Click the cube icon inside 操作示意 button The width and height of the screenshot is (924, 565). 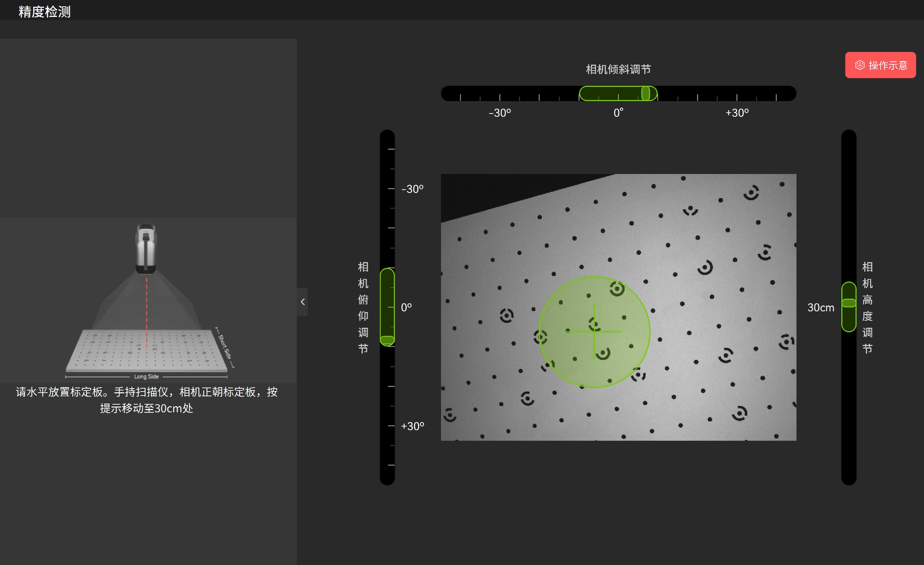pos(860,66)
